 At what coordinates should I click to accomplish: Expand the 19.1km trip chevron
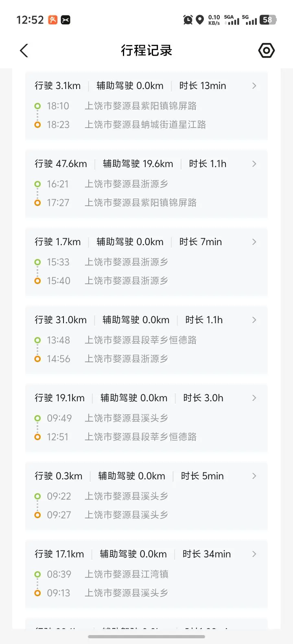[x=254, y=398]
